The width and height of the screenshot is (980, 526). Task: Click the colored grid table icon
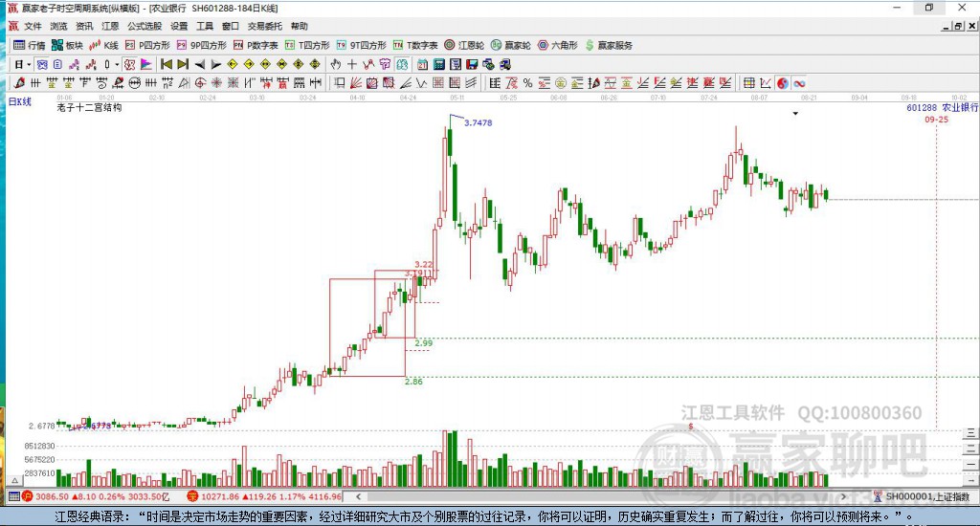click(748, 83)
